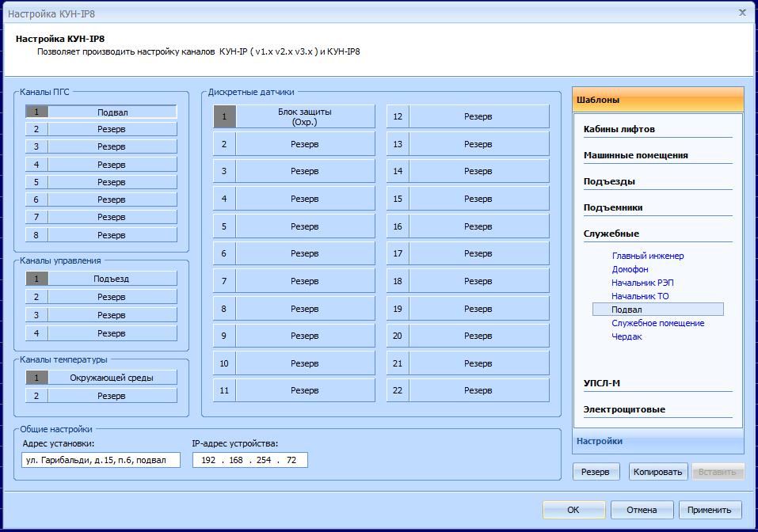The image size is (758, 532).
Task: Collapse the Служебные template group
Action: [611, 234]
